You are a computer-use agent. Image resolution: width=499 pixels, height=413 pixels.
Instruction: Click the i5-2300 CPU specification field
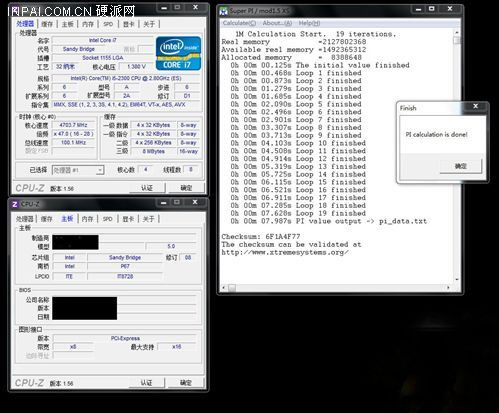click(126, 78)
